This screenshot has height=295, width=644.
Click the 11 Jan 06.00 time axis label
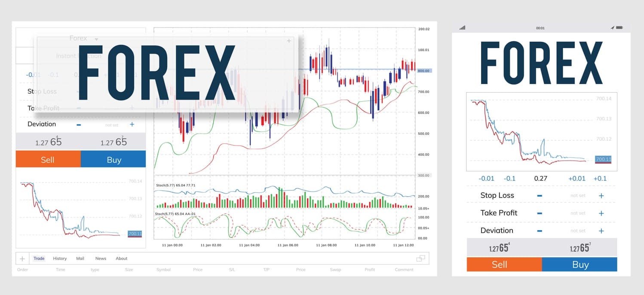[288, 245]
